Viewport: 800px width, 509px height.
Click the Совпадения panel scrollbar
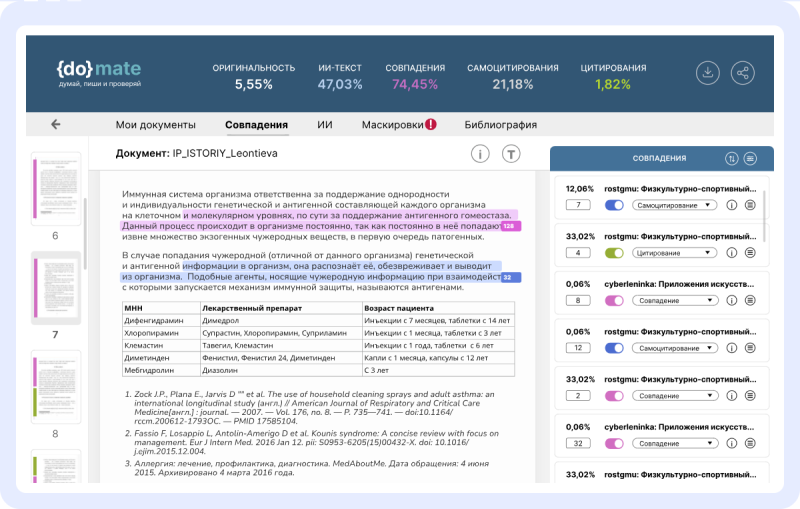pos(764,216)
